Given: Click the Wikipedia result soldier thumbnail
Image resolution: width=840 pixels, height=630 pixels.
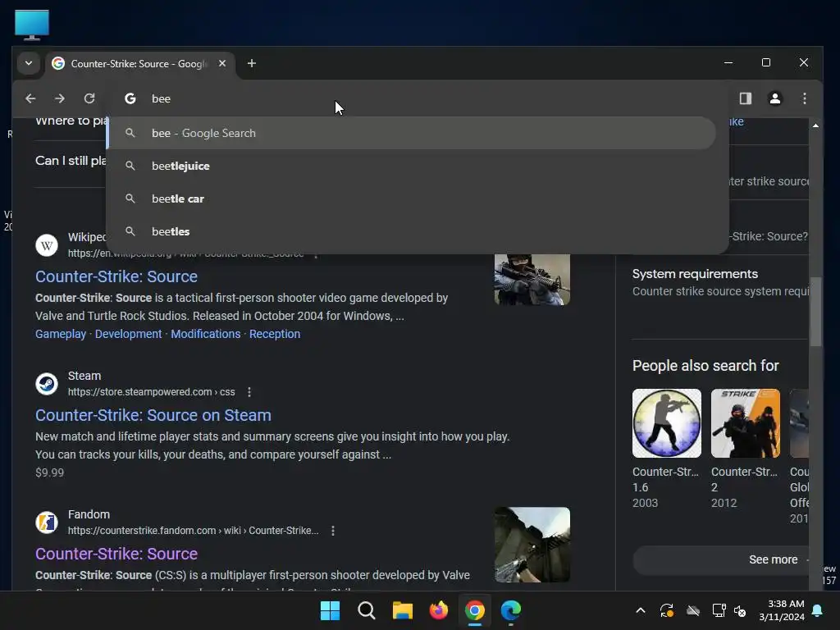Looking at the screenshot, I should coord(532,279).
